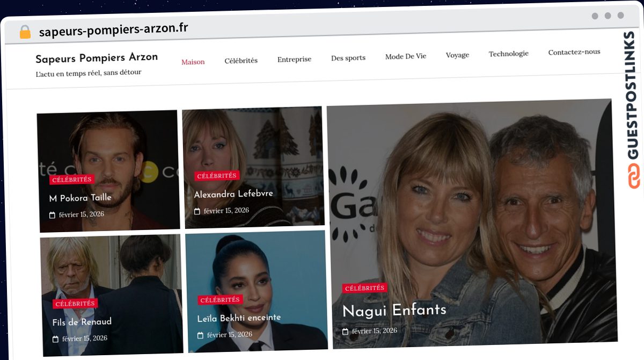Click calendar icon on Alexandra Lefebvre card

[x=197, y=211]
